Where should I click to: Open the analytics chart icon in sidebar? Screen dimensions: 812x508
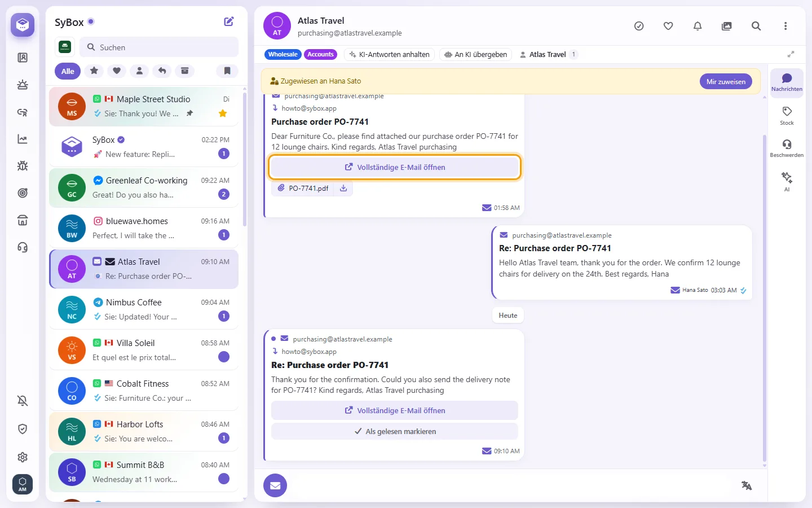(23, 139)
